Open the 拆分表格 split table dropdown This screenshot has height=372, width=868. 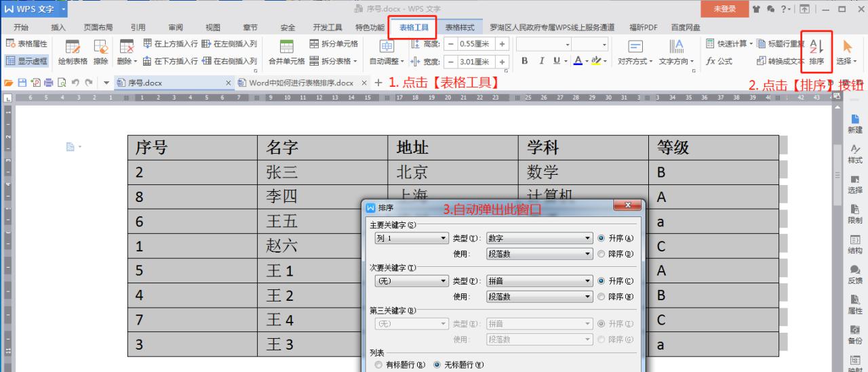pyautogui.click(x=333, y=61)
